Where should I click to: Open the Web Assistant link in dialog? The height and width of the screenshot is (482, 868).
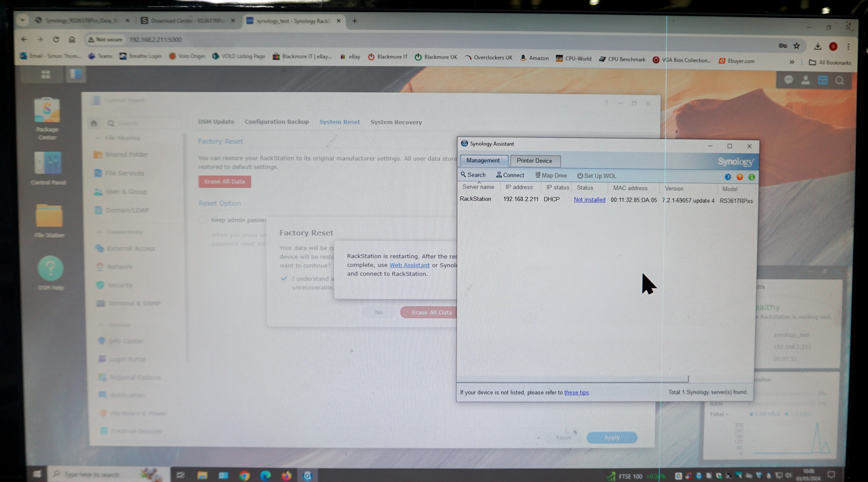[x=409, y=265]
